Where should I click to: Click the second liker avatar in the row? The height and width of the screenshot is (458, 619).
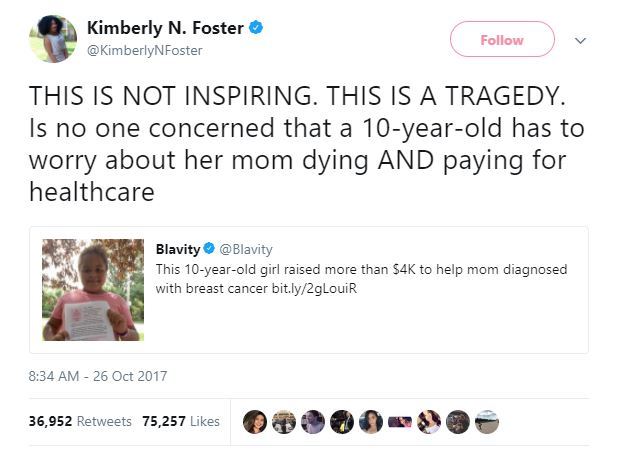pyautogui.click(x=283, y=421)
